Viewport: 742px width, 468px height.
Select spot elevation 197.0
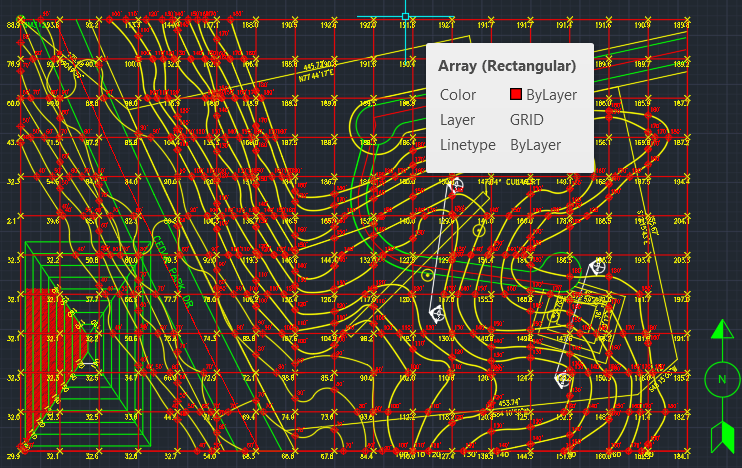coord(681,300)
